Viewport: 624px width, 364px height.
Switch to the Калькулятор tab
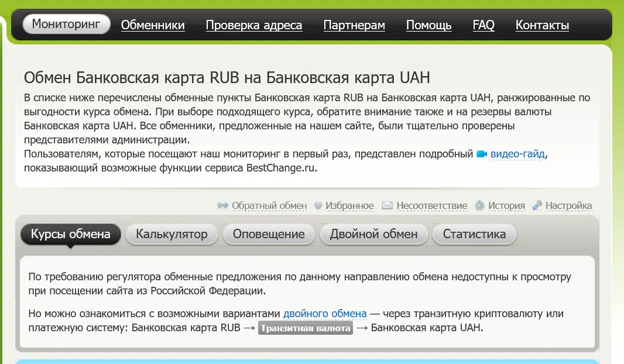point(172,234)
